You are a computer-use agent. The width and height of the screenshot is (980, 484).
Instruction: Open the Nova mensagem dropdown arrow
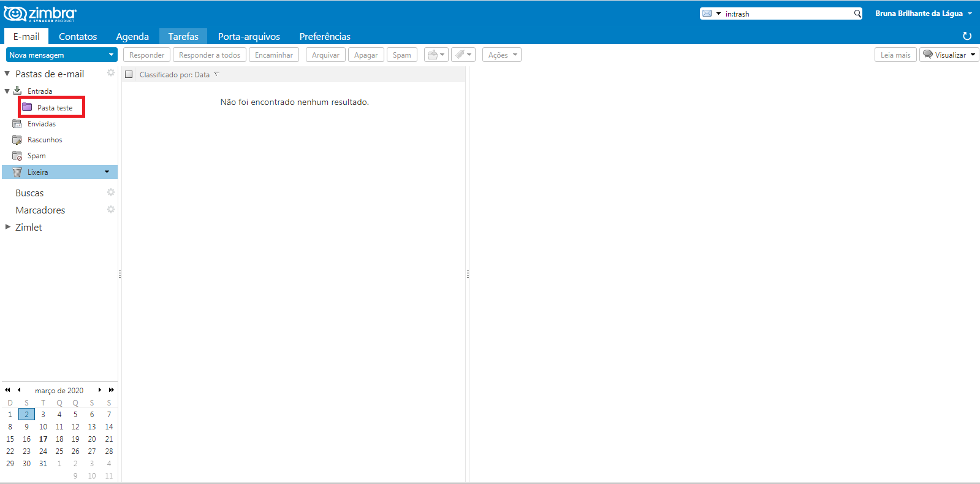[111, 55]
